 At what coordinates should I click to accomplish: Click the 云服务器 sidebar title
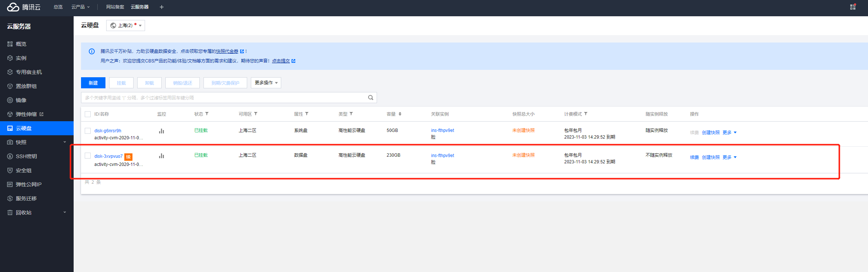click(x=19, y=26)
